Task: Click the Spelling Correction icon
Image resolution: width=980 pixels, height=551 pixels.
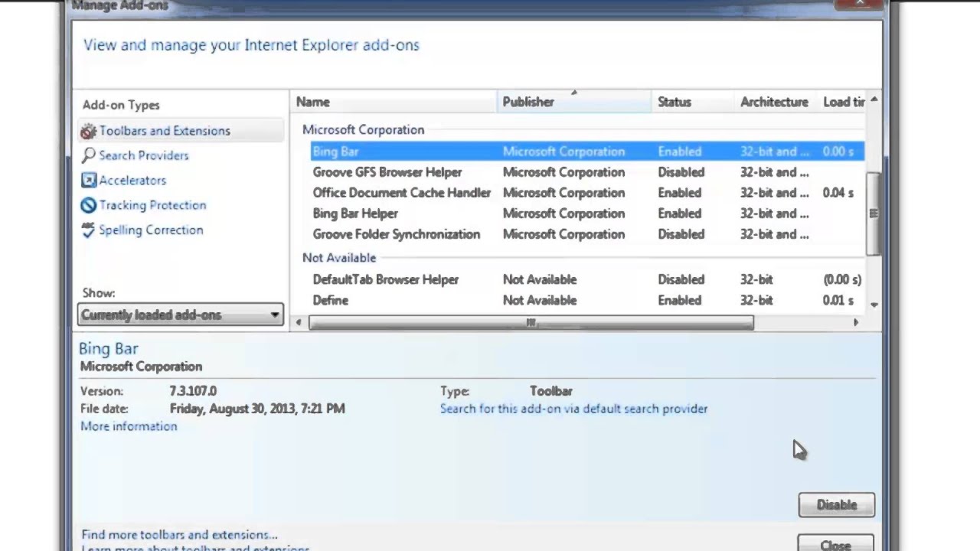Action: click(89, 230)
